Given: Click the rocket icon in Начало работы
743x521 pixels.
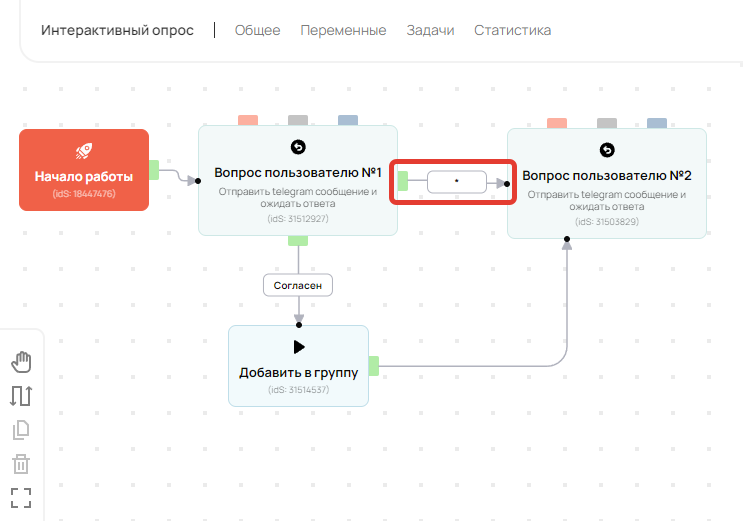Looking at the screenshot, I should tap(84, 151).
